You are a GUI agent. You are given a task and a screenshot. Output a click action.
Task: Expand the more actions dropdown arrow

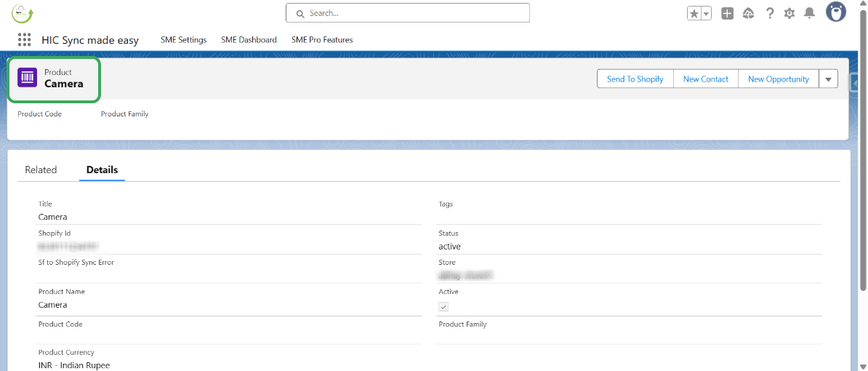click(828, 79)
